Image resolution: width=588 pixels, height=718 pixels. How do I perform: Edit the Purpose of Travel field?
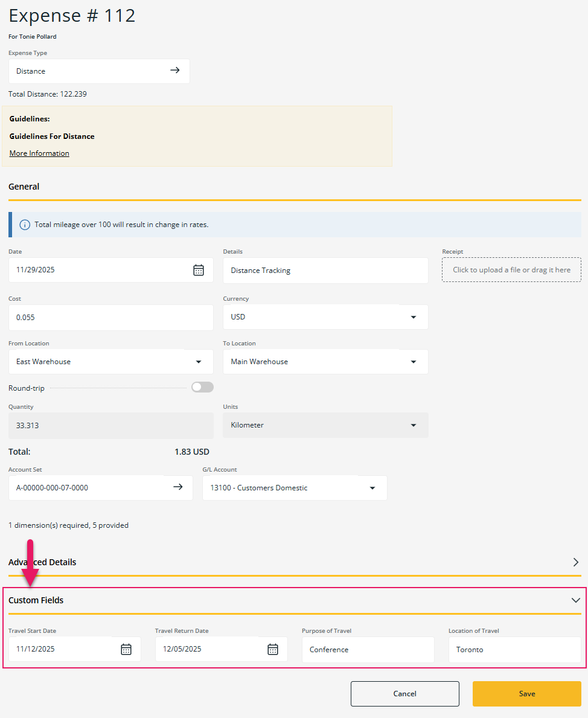[x=368, y=649]
